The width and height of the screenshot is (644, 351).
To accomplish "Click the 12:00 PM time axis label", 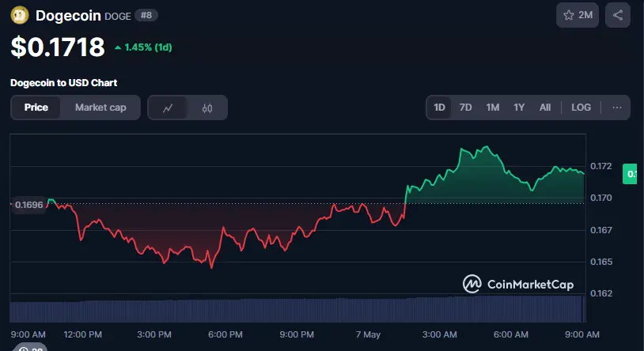I will click(x=82, y=334).
